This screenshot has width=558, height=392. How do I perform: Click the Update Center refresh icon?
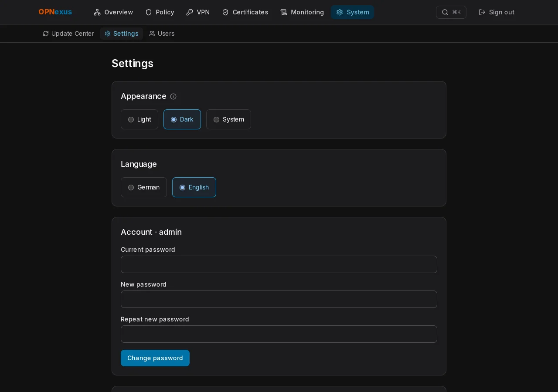tap(46, 34)
